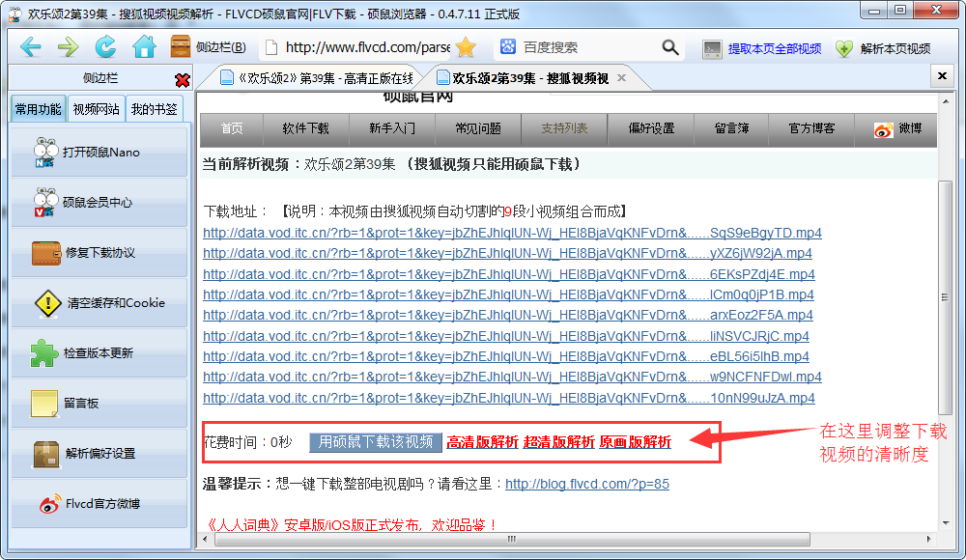
Task: Click the scroll-up arrow of the page
Action: (946, 101)
